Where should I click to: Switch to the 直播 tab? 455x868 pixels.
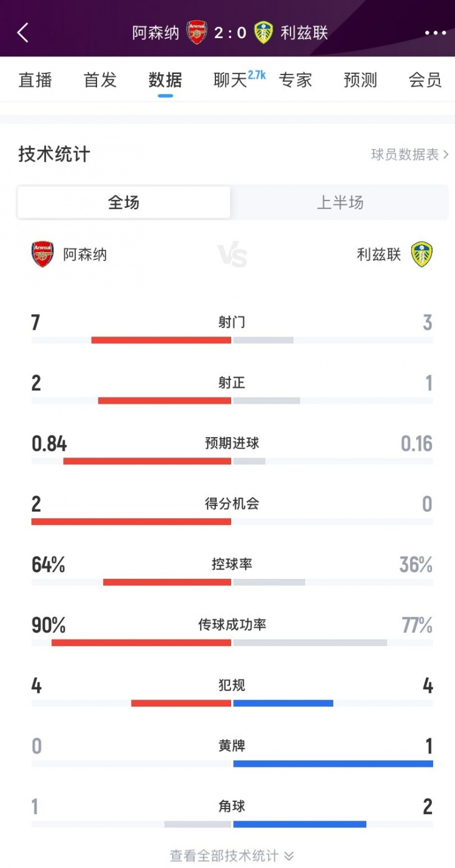coord(35,80)
